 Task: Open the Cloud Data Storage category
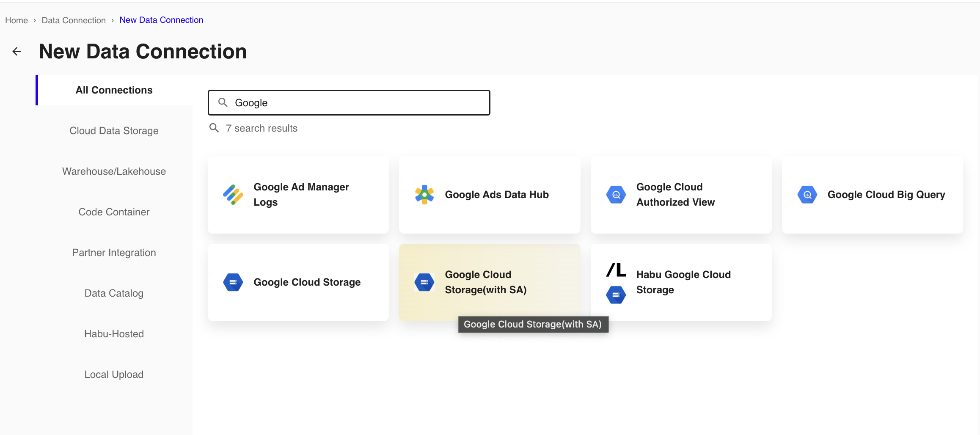click(x=114, y=131)
